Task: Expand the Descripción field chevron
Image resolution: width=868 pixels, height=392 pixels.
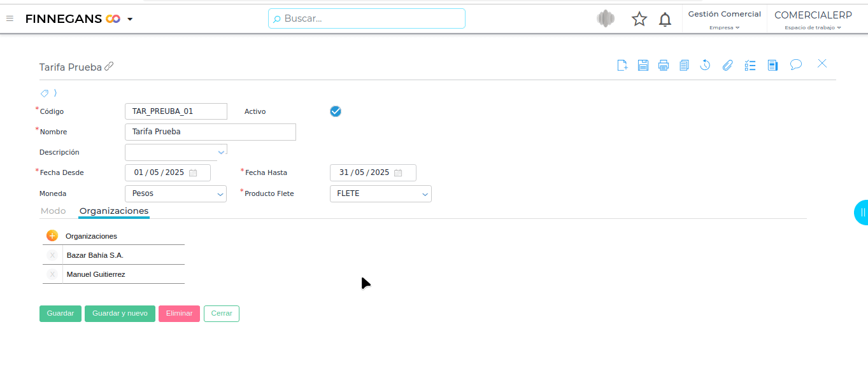Action: coord(221,152)
